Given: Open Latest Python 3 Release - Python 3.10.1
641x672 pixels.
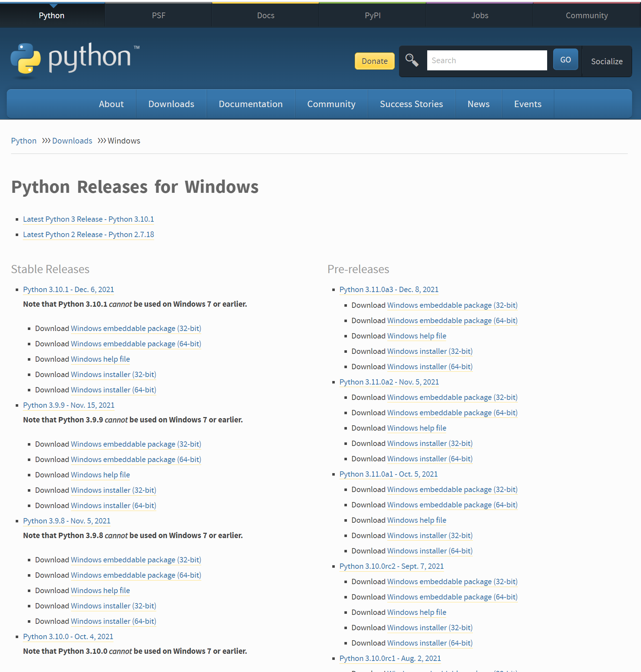Looking at the screenshot, I should [x=89, y=219].
